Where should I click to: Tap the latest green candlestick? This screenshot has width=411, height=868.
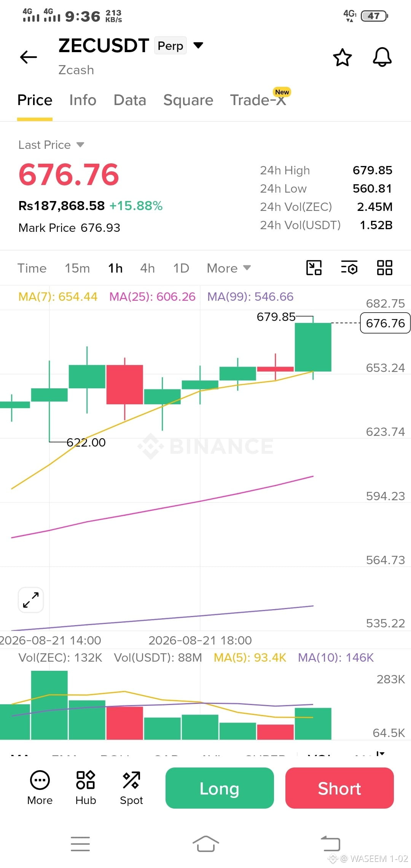[313, 347]
